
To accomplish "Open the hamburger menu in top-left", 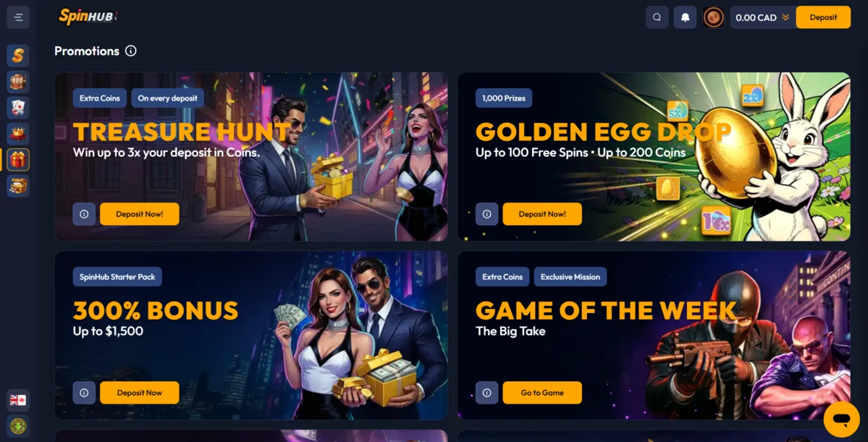I will coord(18,17).
